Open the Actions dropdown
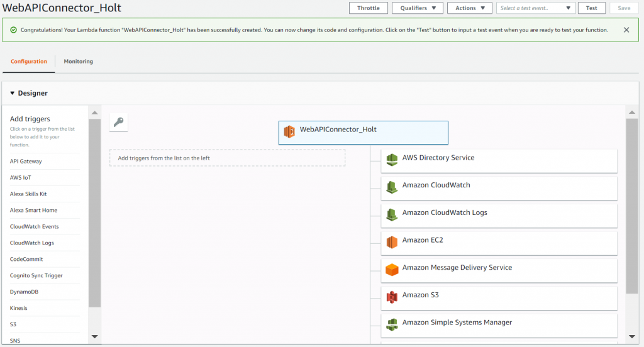The width and height of the screenshot is (644, 347). coord(469,8)
